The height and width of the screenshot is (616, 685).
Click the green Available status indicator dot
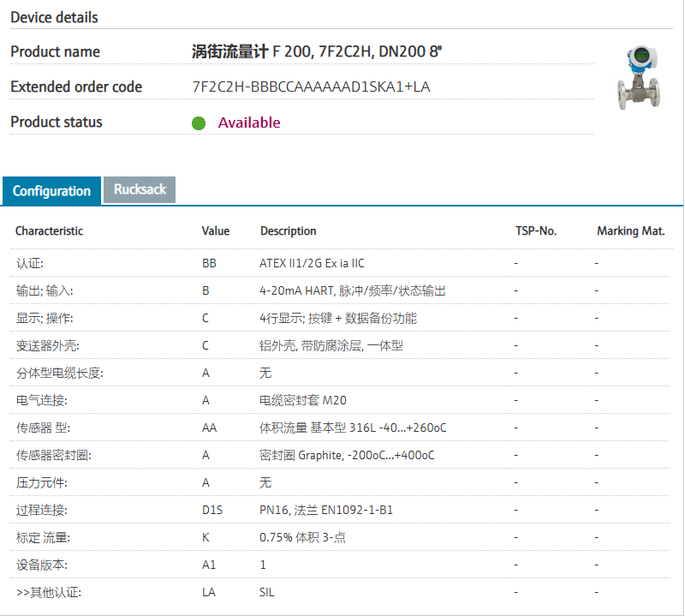[199, 123]
